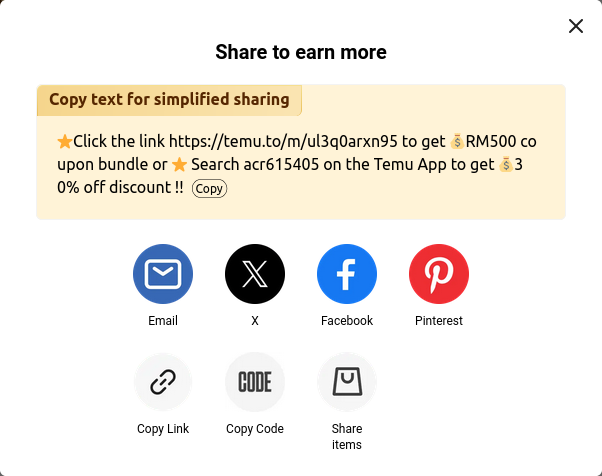602x476 pixels.
Task: Open Share items shopping bag icon
Action: [x=347, y=382]
